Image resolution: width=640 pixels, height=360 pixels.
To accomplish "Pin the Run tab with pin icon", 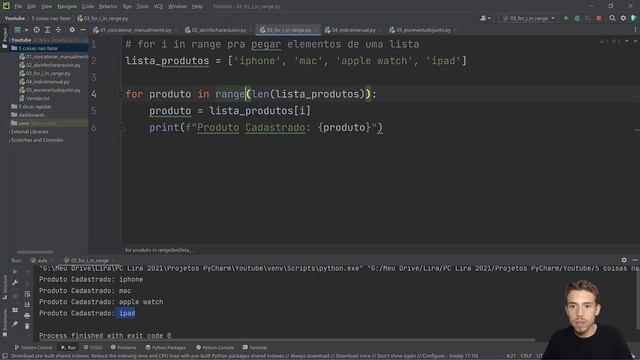I will tap(15, 324).
